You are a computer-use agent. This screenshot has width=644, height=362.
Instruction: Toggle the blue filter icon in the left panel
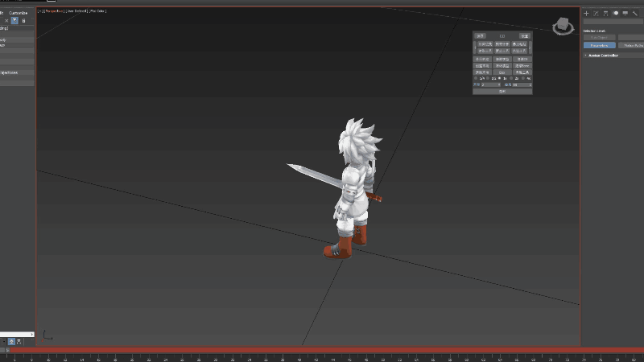coord(14,21)
